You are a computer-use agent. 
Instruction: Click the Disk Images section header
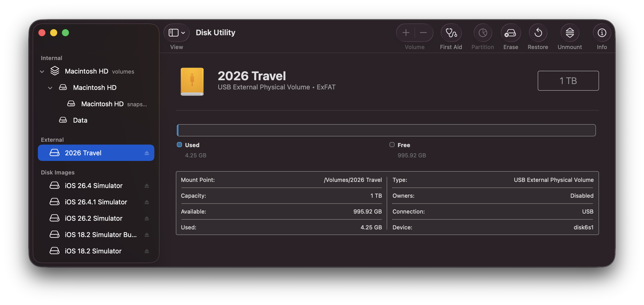tap(58, 172)
